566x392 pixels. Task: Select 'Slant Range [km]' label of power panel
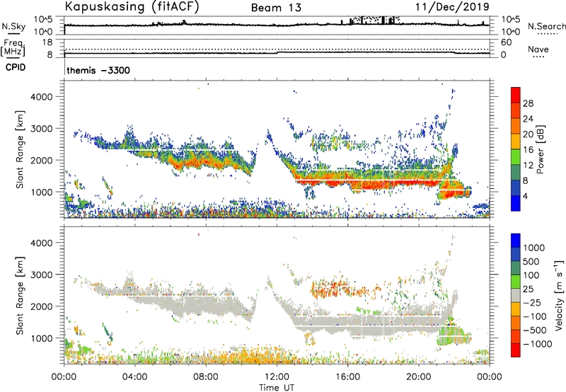pos(20,149)
